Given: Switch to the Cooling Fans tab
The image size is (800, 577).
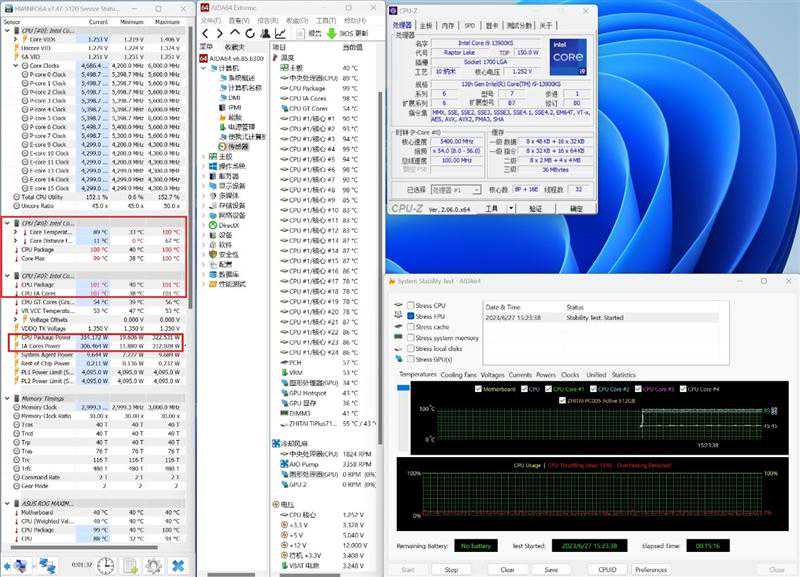Looking at the screenshot, I should click(x=458, y=375).
